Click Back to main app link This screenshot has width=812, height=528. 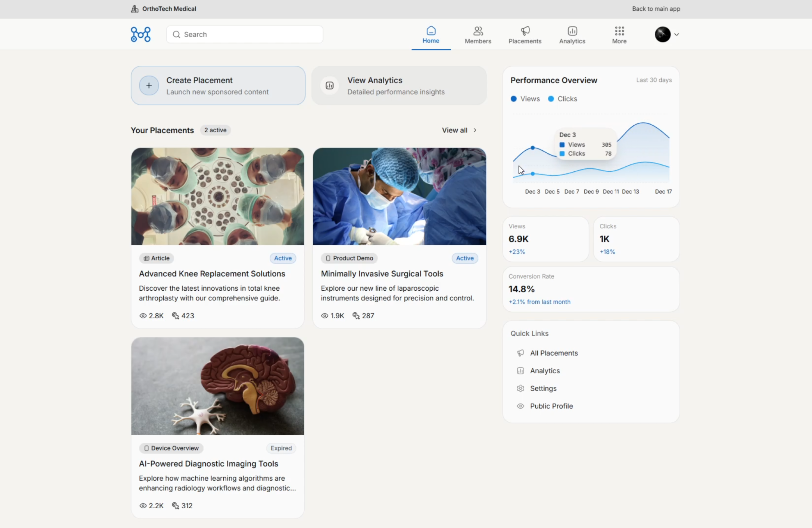pos(656,9)
